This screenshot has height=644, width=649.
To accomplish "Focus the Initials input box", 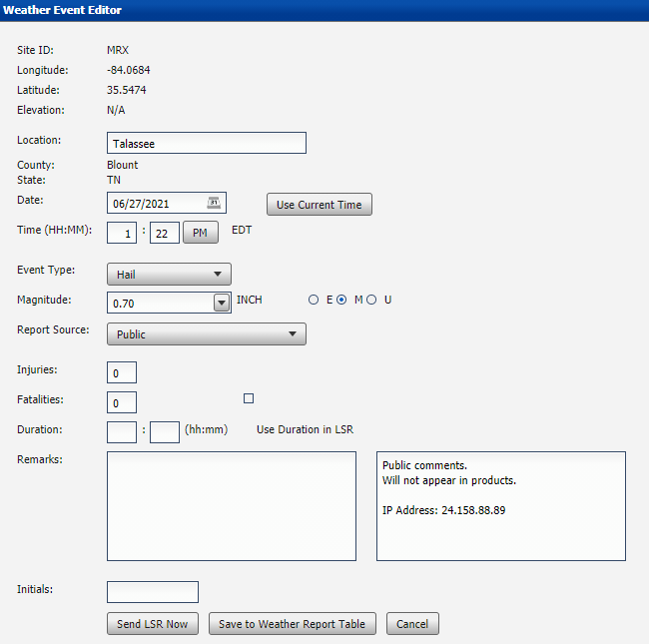I will (152, 592).
